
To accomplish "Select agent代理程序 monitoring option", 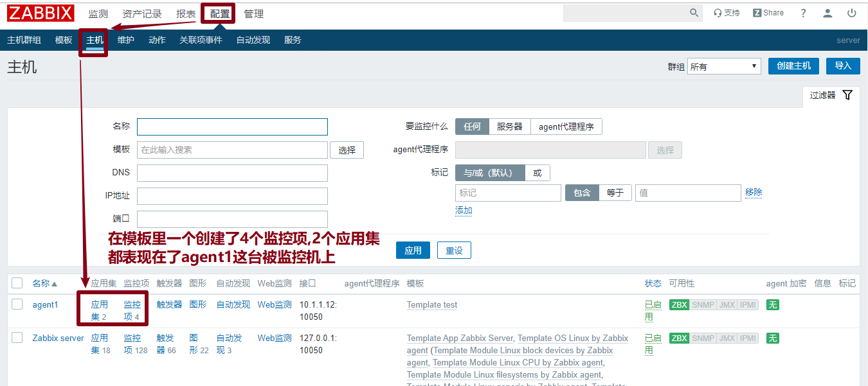I will pos(566,127).
